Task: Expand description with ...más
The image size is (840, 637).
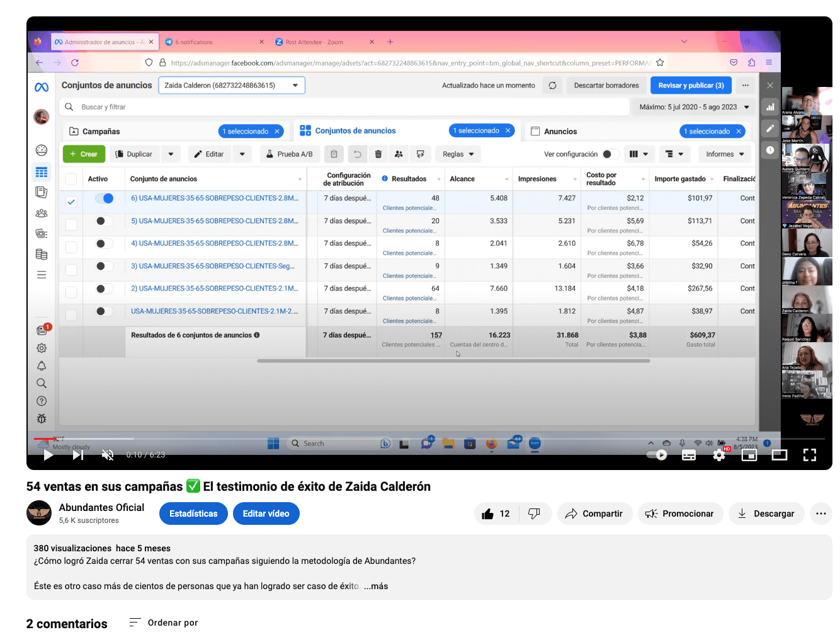Action: pyautogui.click(x=376, y=586)
